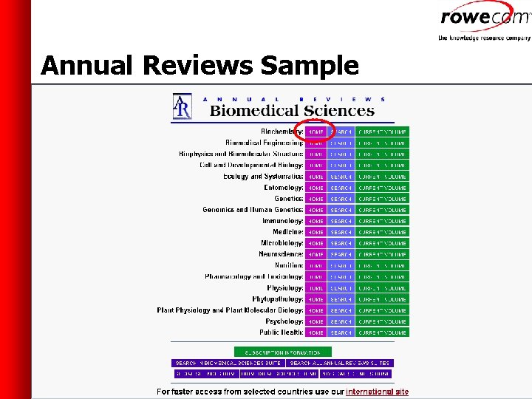Open Nutrition CURRENT VOLUME

(383, 266)
